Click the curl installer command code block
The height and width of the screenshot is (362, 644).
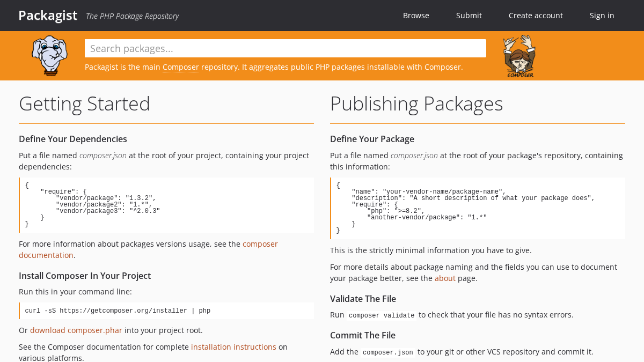pos(166,311)
